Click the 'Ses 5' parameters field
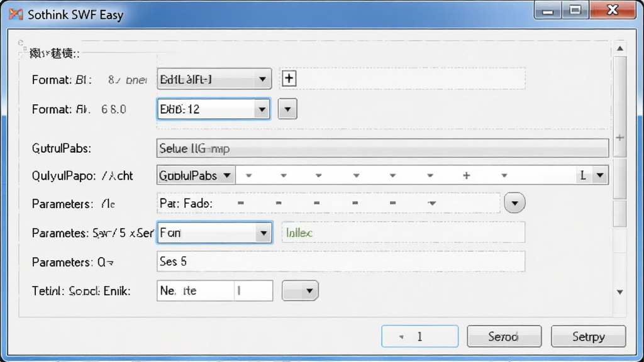This screenshot has width=644, height=362. pos(340,261)
